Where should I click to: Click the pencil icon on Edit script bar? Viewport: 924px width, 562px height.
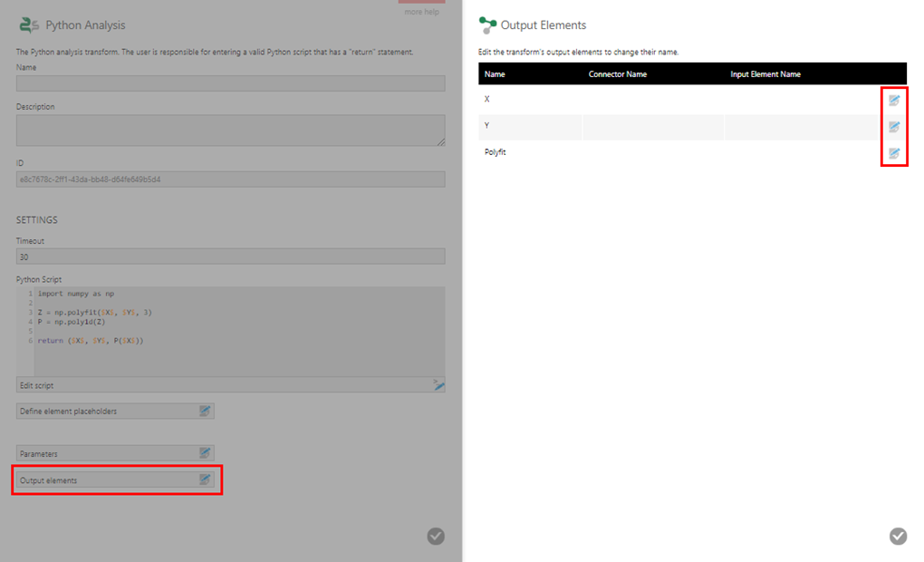(x=439, y=384)
